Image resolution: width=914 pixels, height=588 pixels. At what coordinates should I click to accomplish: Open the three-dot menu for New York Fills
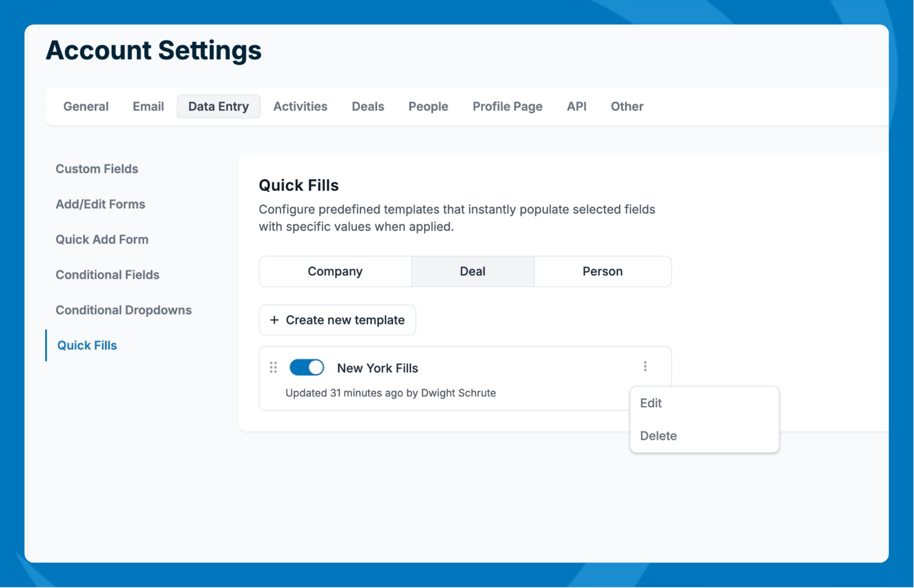645,366
